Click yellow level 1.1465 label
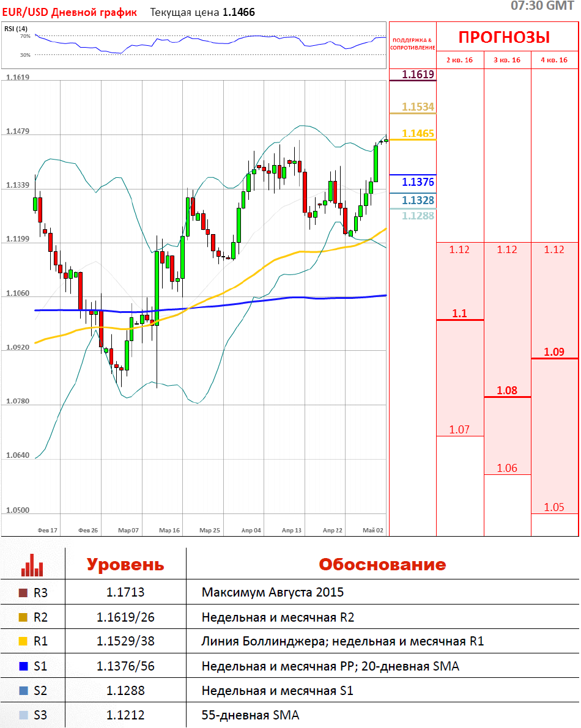The height and width of the screenshot is (728, 581). pos(418,134)
